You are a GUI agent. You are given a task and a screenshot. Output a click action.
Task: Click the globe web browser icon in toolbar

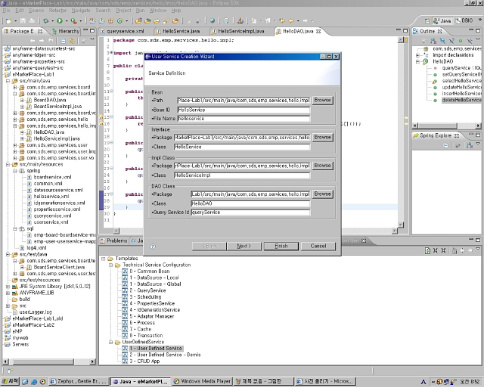[212, 21]
